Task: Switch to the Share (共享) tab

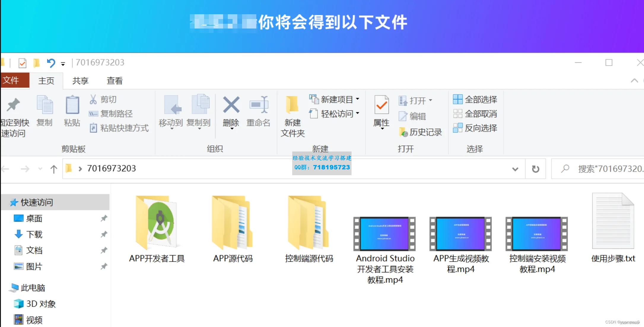Action: click(x=80, y=80)
